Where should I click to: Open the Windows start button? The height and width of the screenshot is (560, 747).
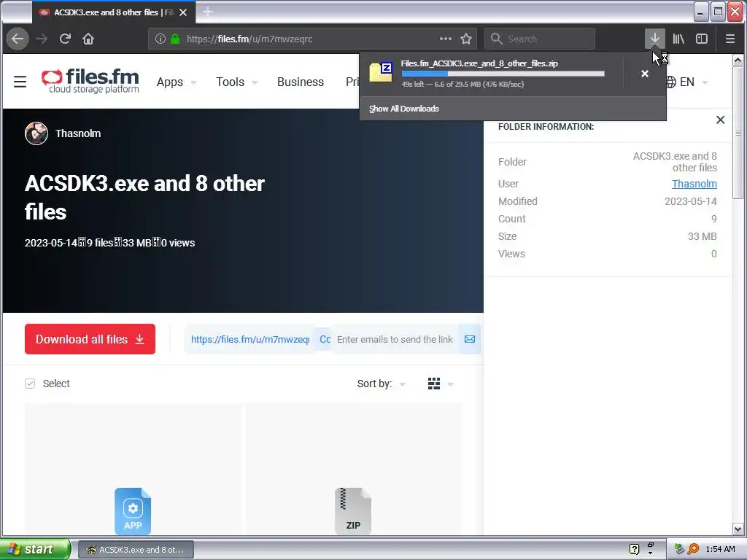pyautogui.click(x=35, y=549)
